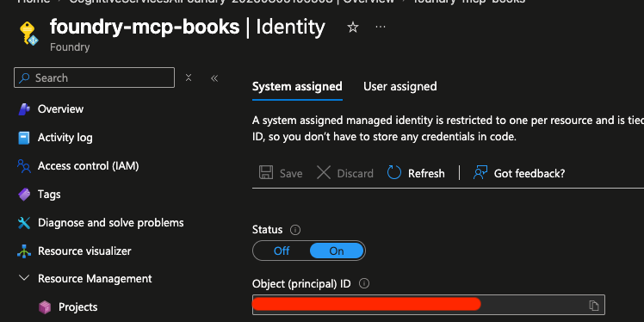Click the Object principal ID field

429,305
